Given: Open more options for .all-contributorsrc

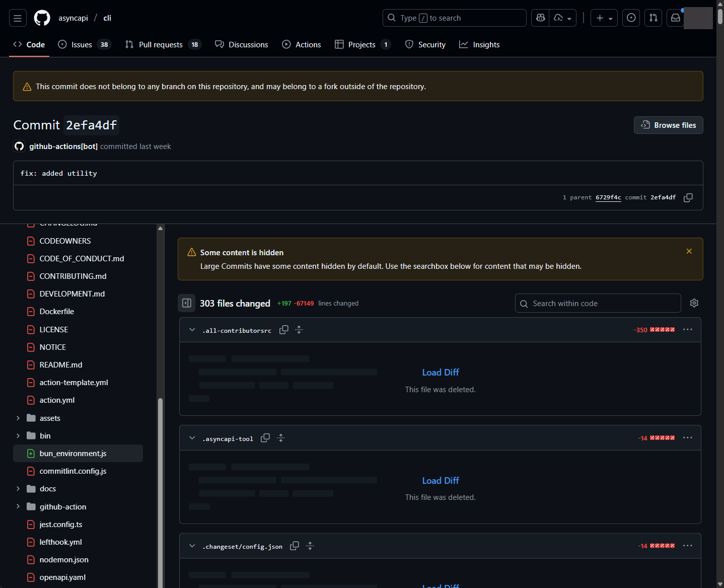Looking at the screenshot, I should 688,330.
